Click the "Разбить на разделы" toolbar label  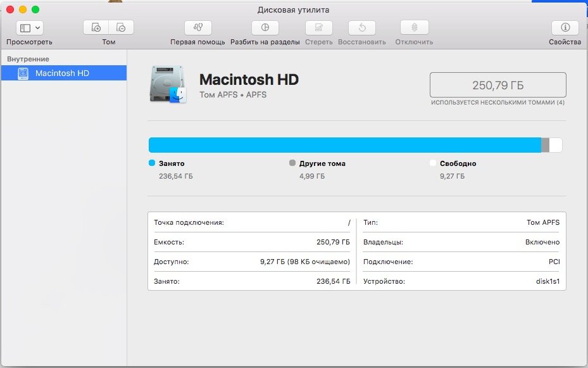pyautogui.click(x=265, y=42)
